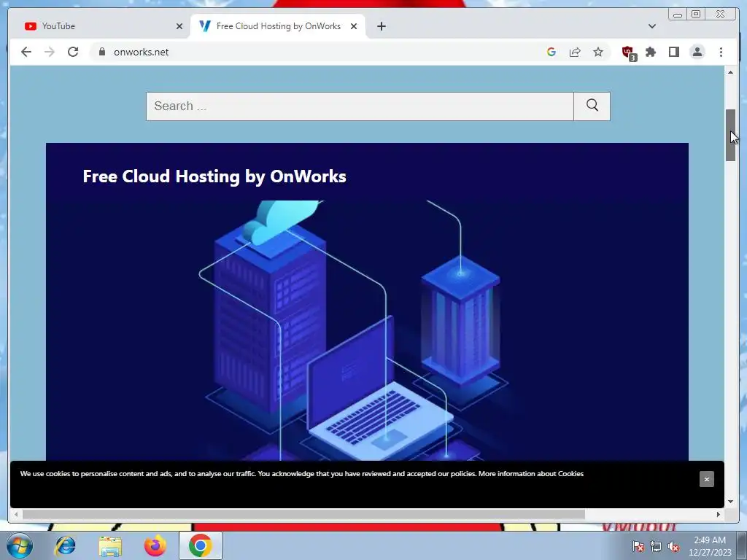This screenshot has height=560, width=747.
Task: Bookmark this page with the star icon
Action: coord(598,52)
